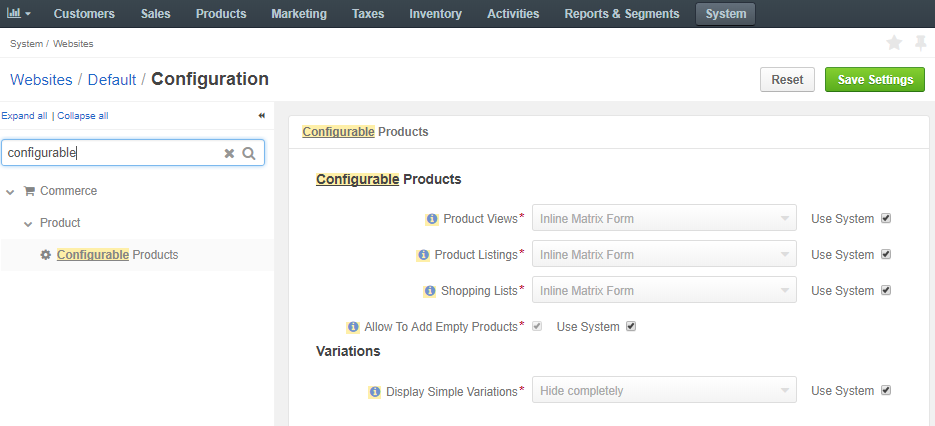Click into the configuration search field

click(113, 153)
